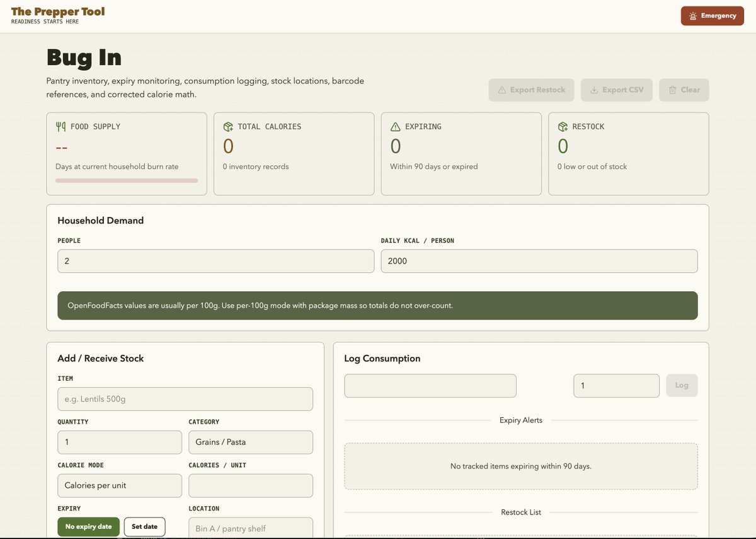Open the Calorie Mode dropdown
This screenshot has height=539, width=756.
click(120, 486)
